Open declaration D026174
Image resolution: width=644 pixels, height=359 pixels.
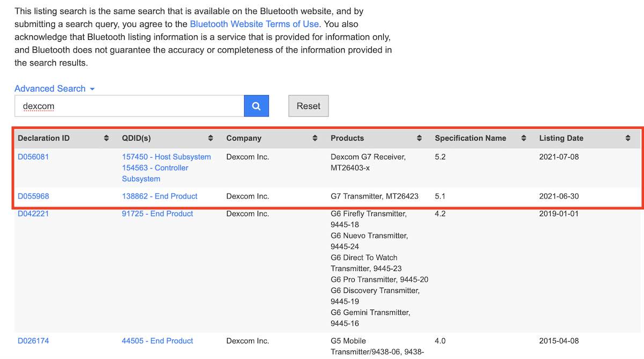[33, 341]
